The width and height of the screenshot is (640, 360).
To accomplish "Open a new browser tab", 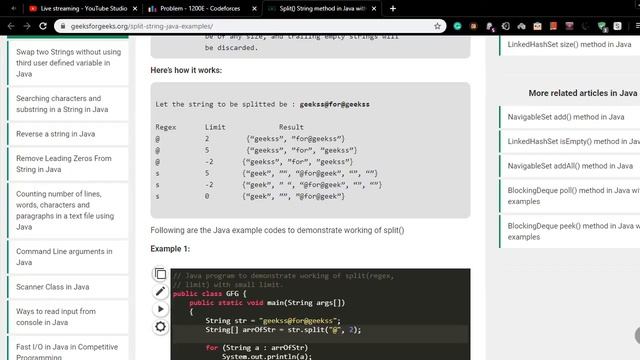I will click(393, 8).
